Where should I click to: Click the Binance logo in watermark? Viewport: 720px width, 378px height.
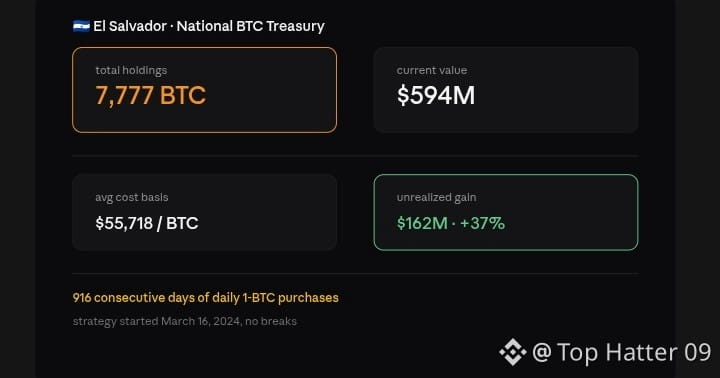pos(513,352)
